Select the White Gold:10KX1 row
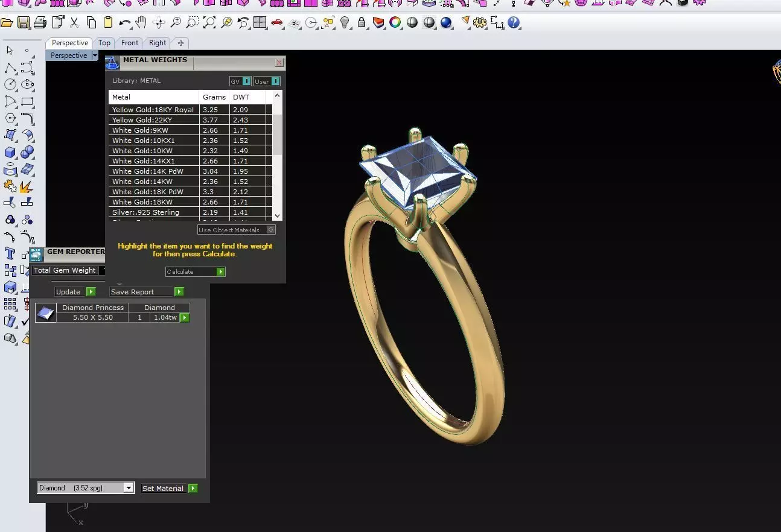The width and height of the screenshot is (781, 532). [190, 141]
